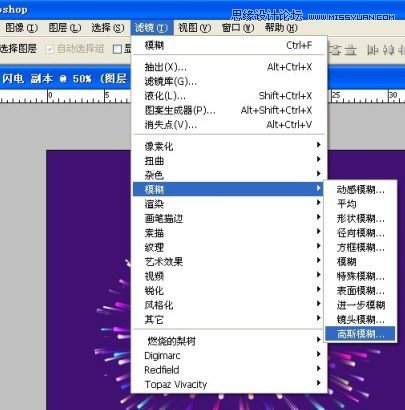
Task: Expand the 风格化 submenu
Action: (229, 305)
